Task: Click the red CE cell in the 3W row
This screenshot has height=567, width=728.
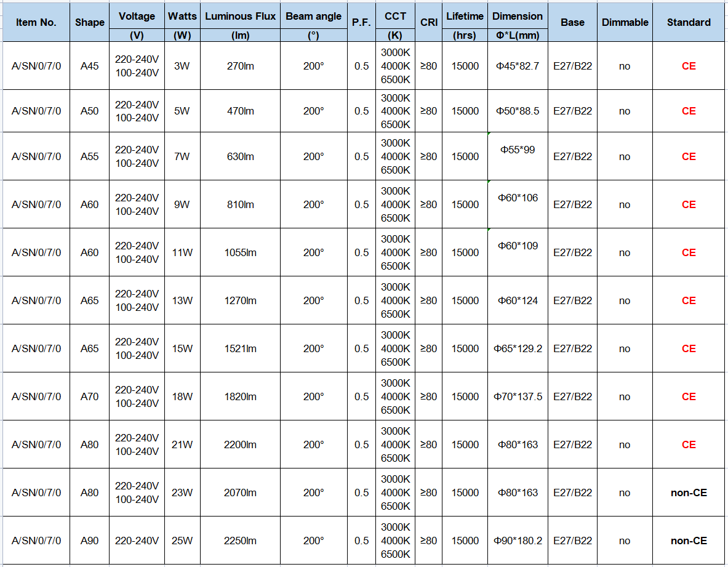Action: 689,66
